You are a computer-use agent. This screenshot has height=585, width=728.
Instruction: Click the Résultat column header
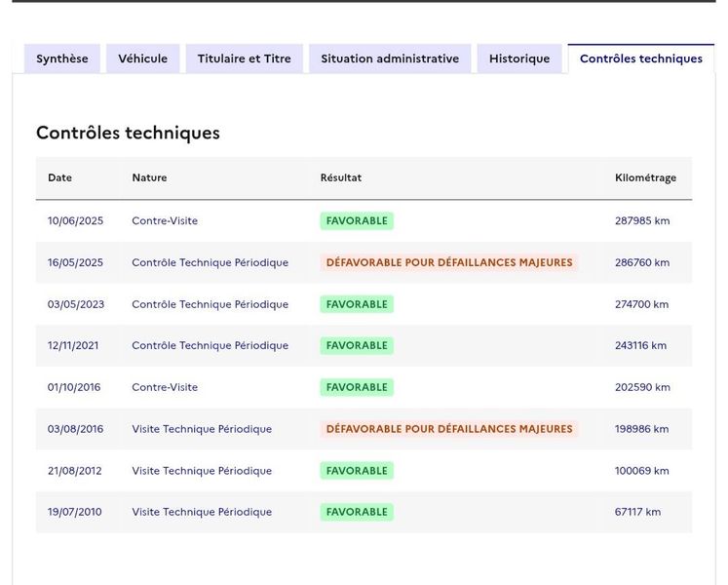pyautogui.click(x=341, y=177)
